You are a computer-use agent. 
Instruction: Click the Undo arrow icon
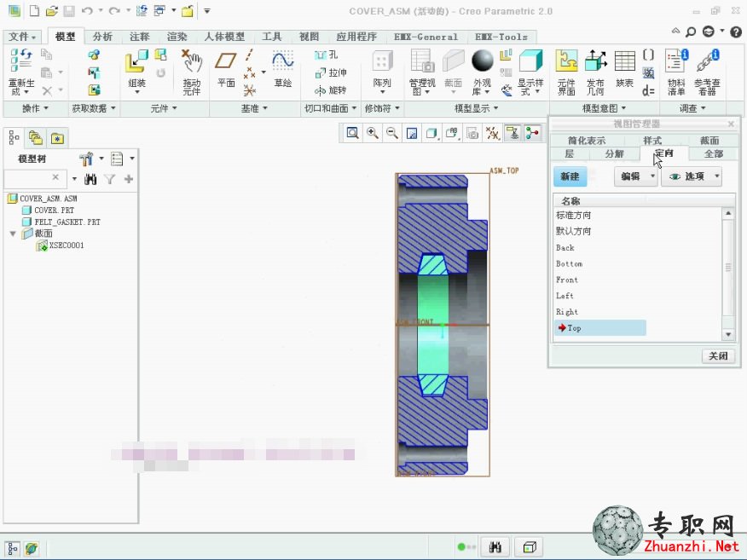pyautogui.click(x=87, y=11)
